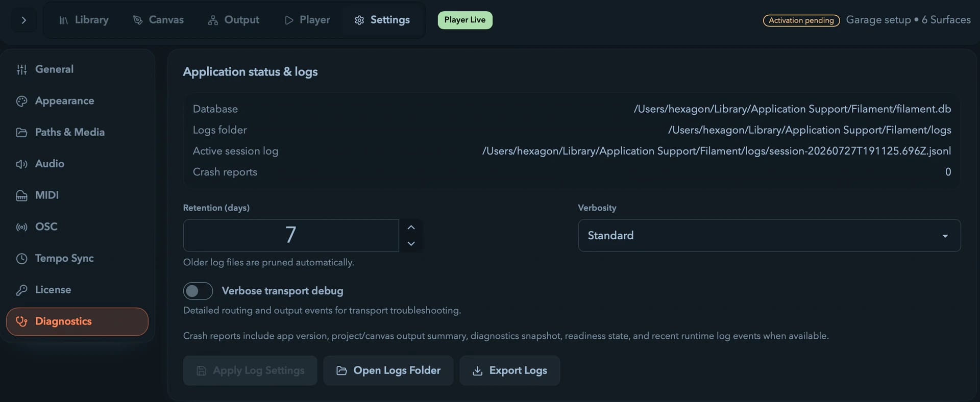Viewport: 980px width, 402px height.
Task: Click the Diagnostics stethoscope icon
Action: pos(21,321)
